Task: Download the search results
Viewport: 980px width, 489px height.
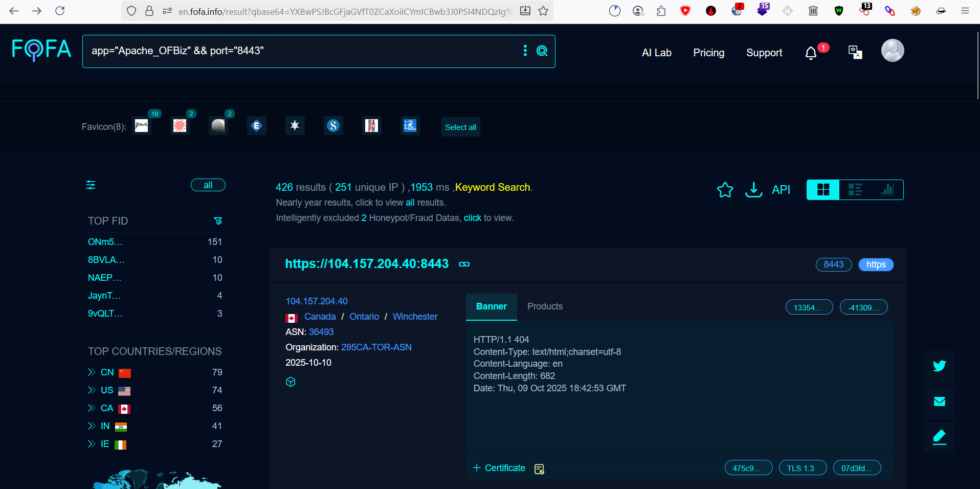Action: coord(753,190)
